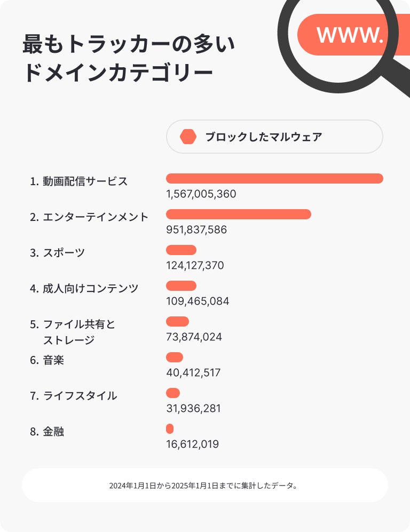Click the 動画配信サービス bar
Viewport: 410px width, 532px height.
point(274,178)
